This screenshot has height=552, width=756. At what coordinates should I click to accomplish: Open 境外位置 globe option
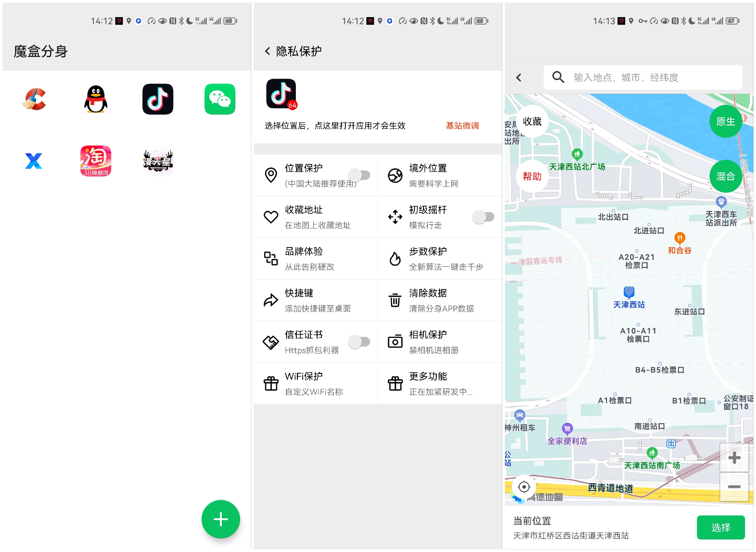(x=440, y=175)
